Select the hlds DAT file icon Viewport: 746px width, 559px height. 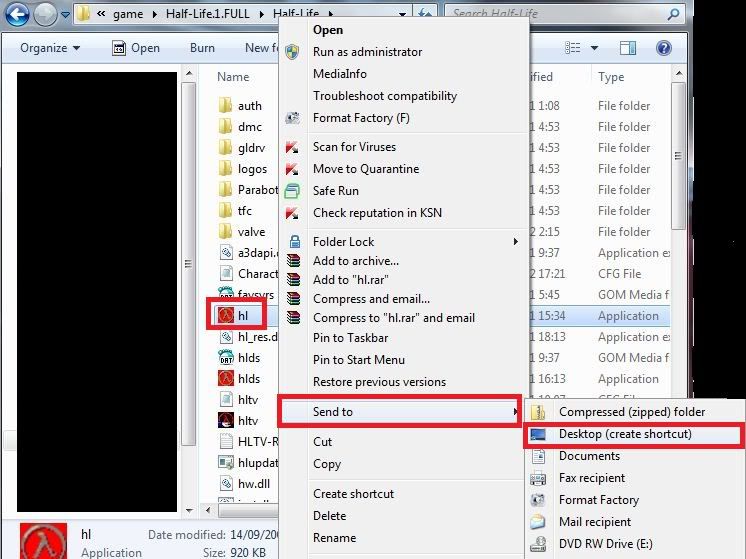(226, 357)
